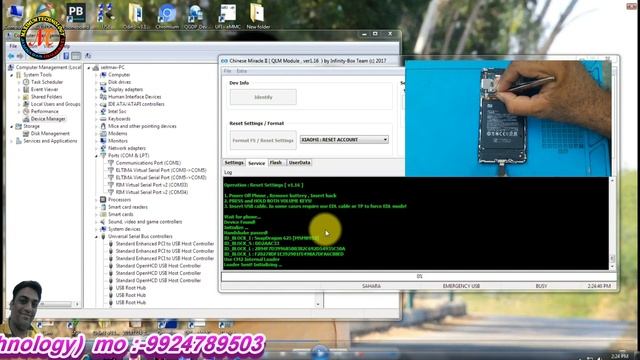Select Communications Port (COM1) entry
640x360 pixels.
click(148, 163)
